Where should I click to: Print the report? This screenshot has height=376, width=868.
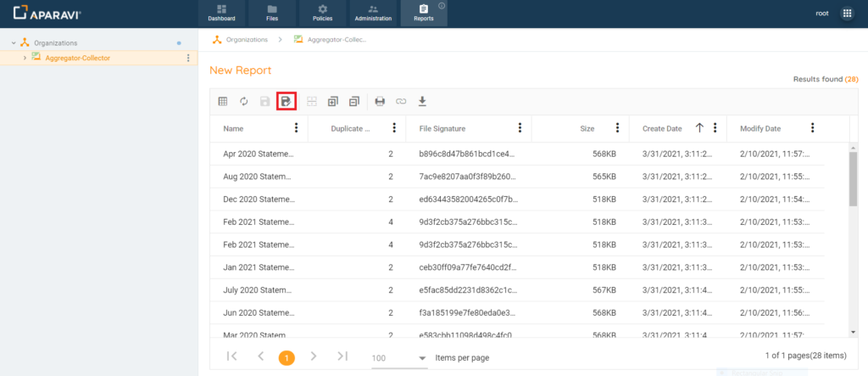coord(380,102)
